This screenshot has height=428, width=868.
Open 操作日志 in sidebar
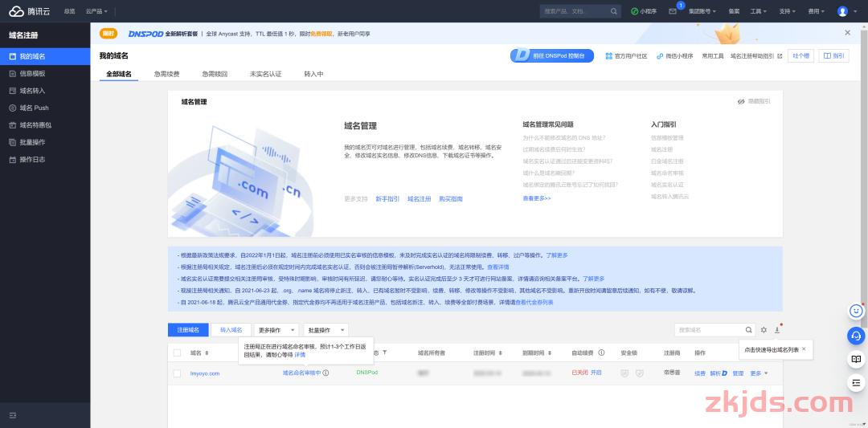(x=45, y=159)
